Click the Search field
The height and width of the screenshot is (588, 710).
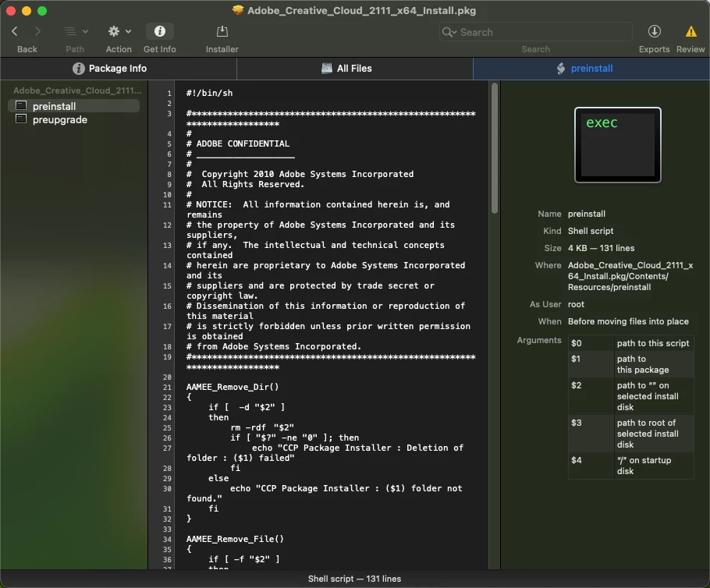pos(536,32)
